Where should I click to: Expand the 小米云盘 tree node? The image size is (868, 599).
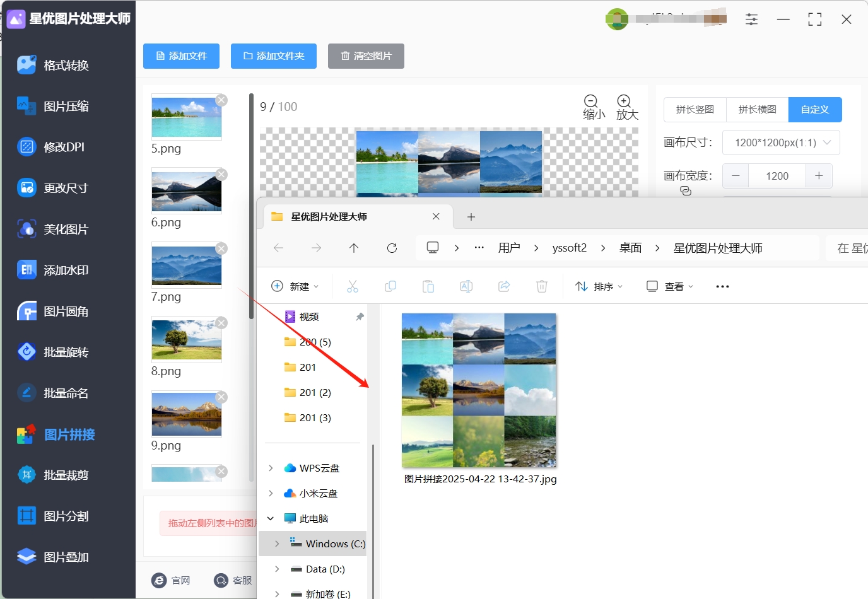[x=271, y=493]
